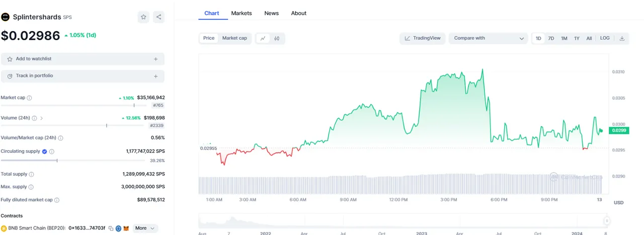Click the chart icon in the TradingView button
The width and height of the screenshot is (644, 235).
408,38
